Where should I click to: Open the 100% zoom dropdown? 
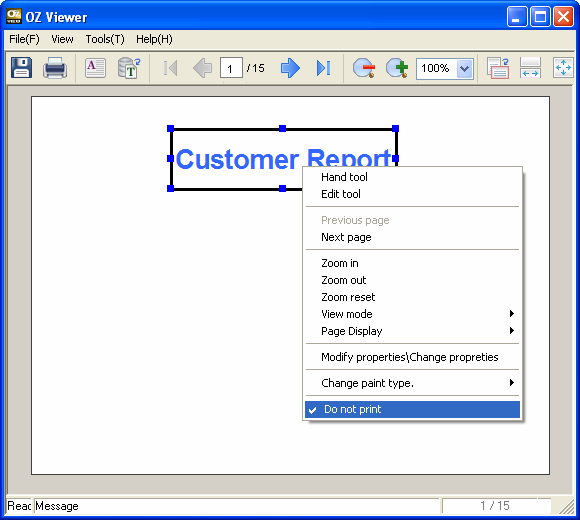pyautogui.click(x=464, y=68)
